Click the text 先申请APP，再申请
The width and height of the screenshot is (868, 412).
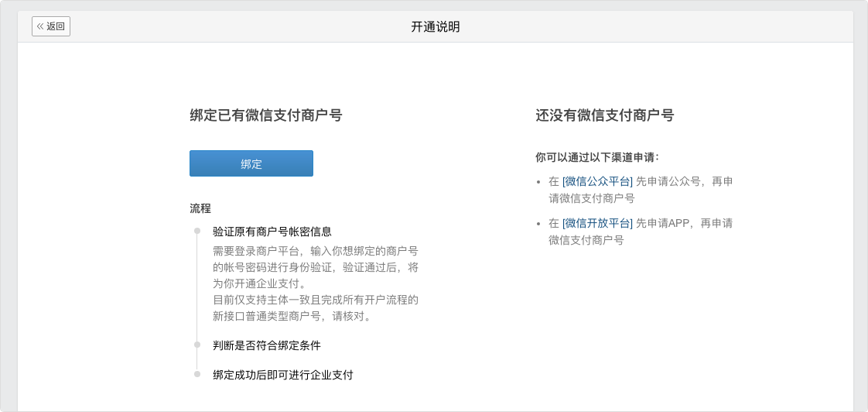pyautogui.click(x=684, y=224)
